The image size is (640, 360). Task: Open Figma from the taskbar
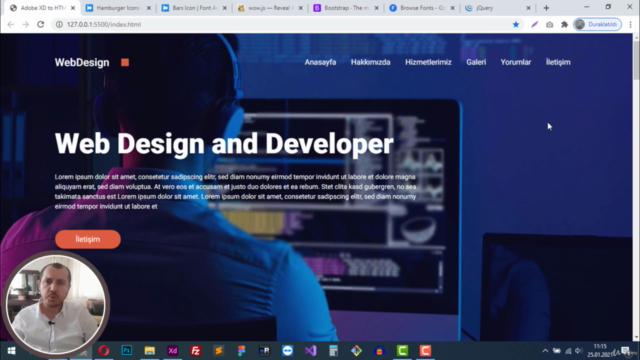[242, 351]
